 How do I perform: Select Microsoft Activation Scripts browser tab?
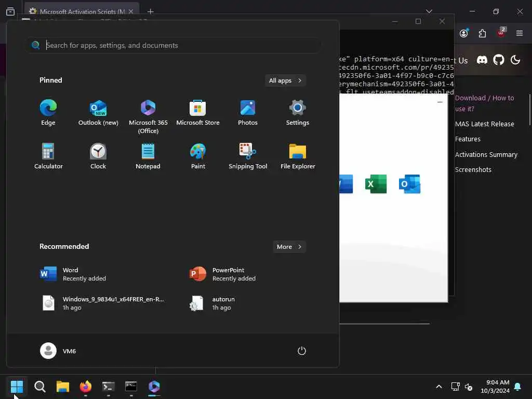pyautogui.click(x=82, y=11)
